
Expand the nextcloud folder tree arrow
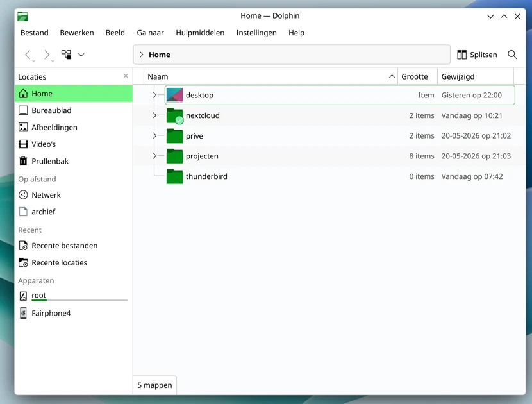coord(154,115)
